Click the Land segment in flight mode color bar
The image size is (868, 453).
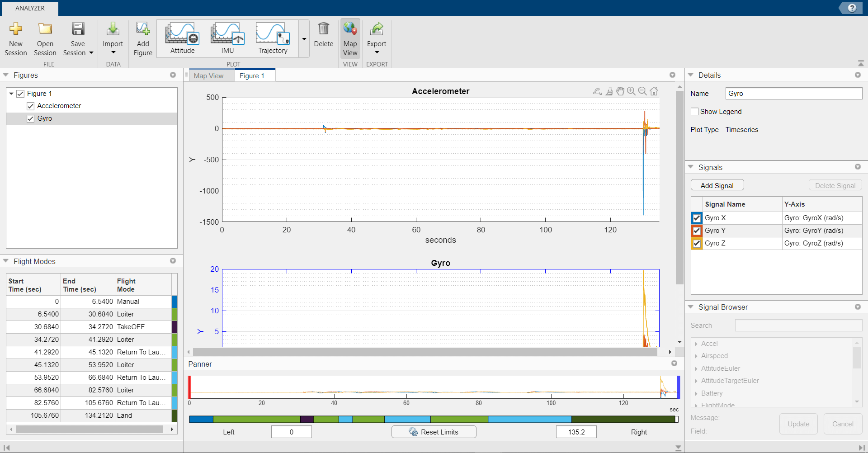click(623, 419)
